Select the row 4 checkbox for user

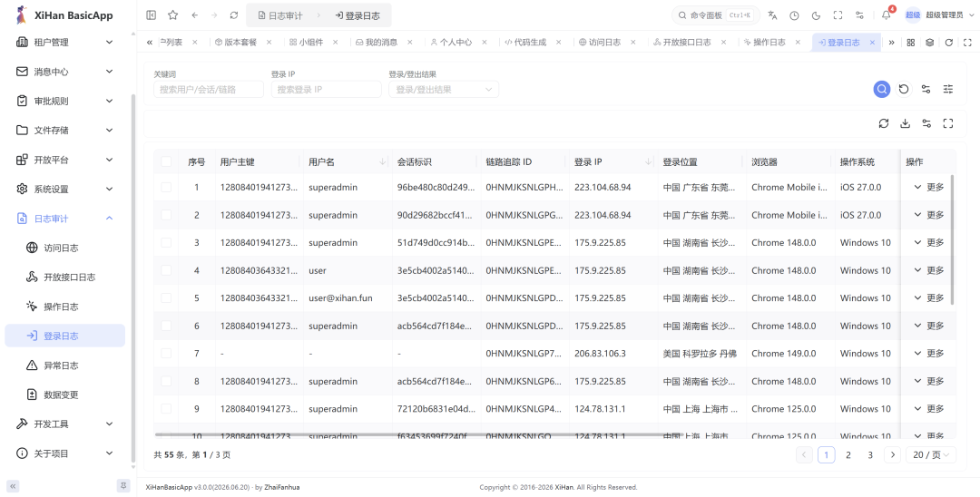(166, 270)
